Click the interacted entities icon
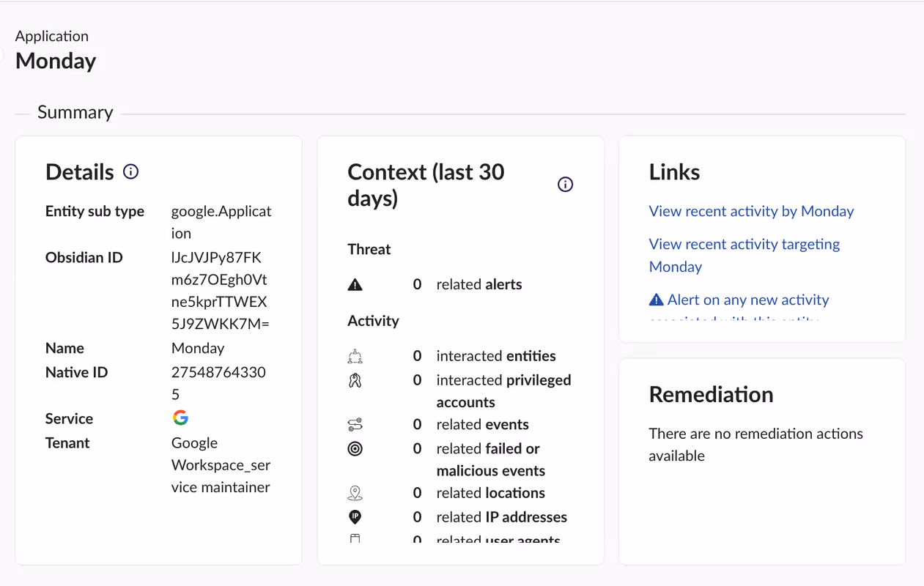The width and height of the screenshot is (924, 586). [x=355, y=357]
